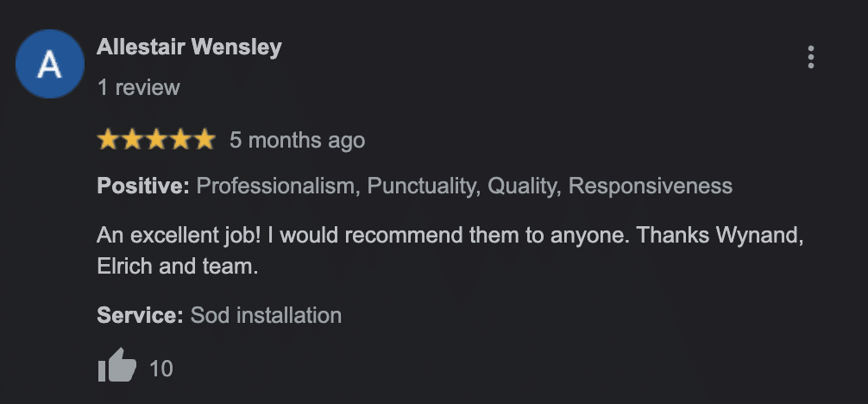Click the "Sod installation" service text

click(266, 315)
